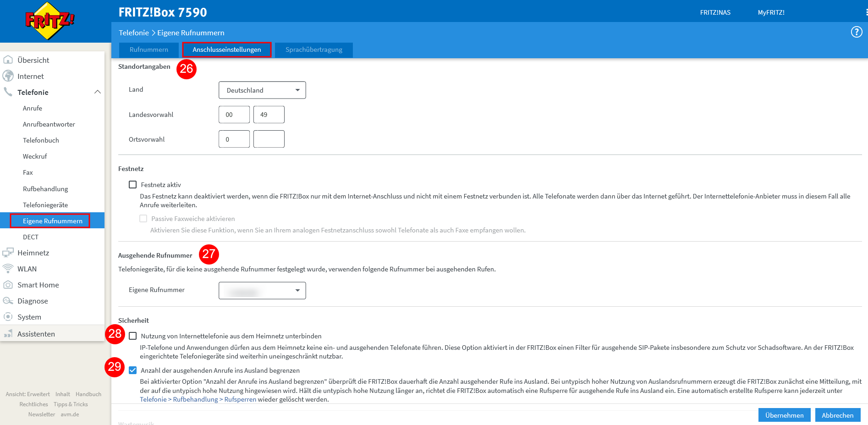Open the Handbuch footer link
Viewport: 868px width, 425px height.
tap(88, 394)
